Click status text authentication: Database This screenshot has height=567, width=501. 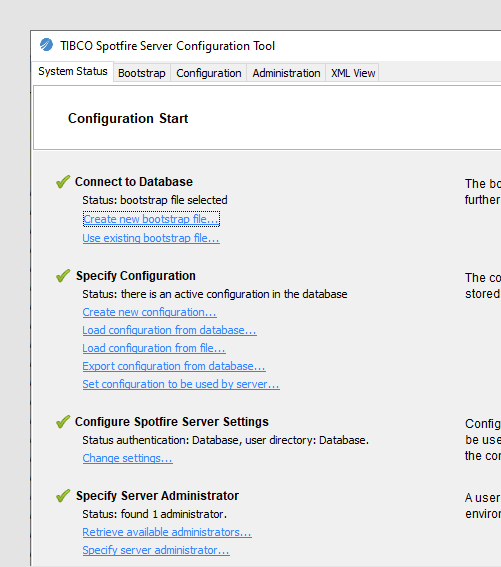coord(225,440)
